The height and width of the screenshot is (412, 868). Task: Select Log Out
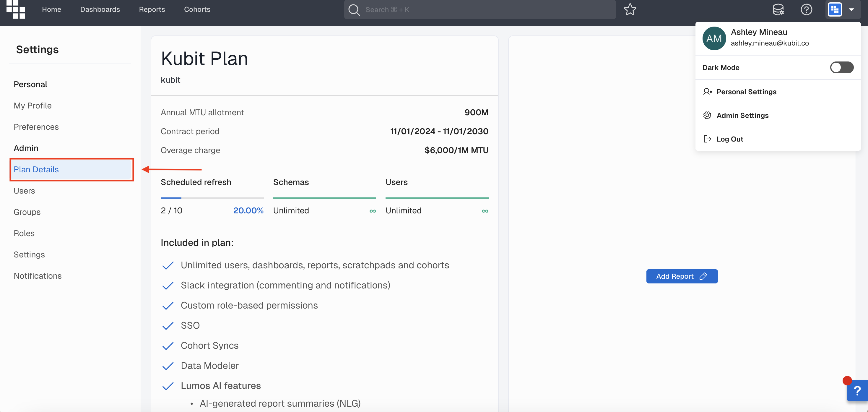[x=729, y=139]
